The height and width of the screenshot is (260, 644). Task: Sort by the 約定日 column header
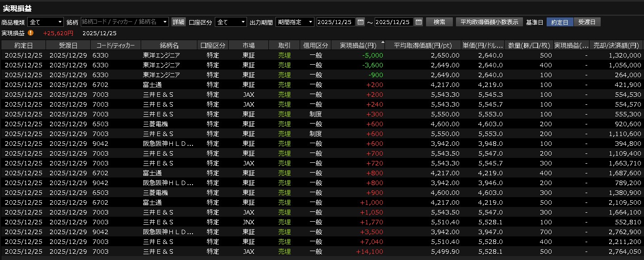23,45
